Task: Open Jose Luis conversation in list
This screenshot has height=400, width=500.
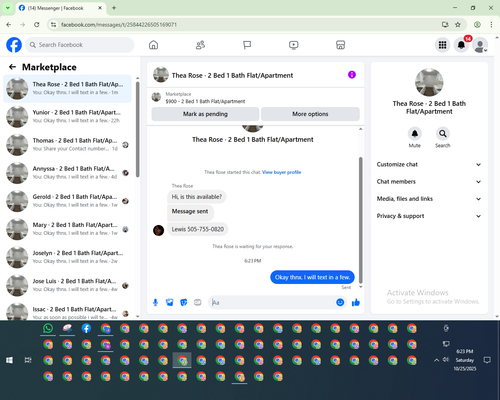Action: point(68,285)
